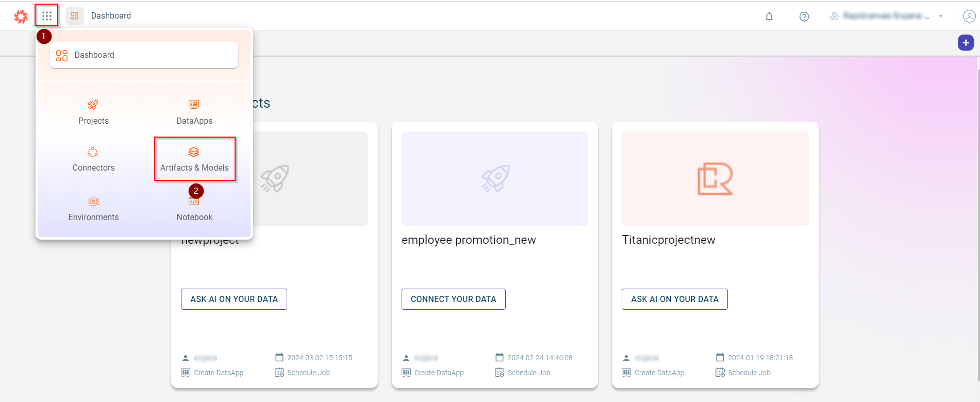Open the Titanicprojectnew project thumbnail
This screenshot has width=980, height=402.
click(715, 179)
